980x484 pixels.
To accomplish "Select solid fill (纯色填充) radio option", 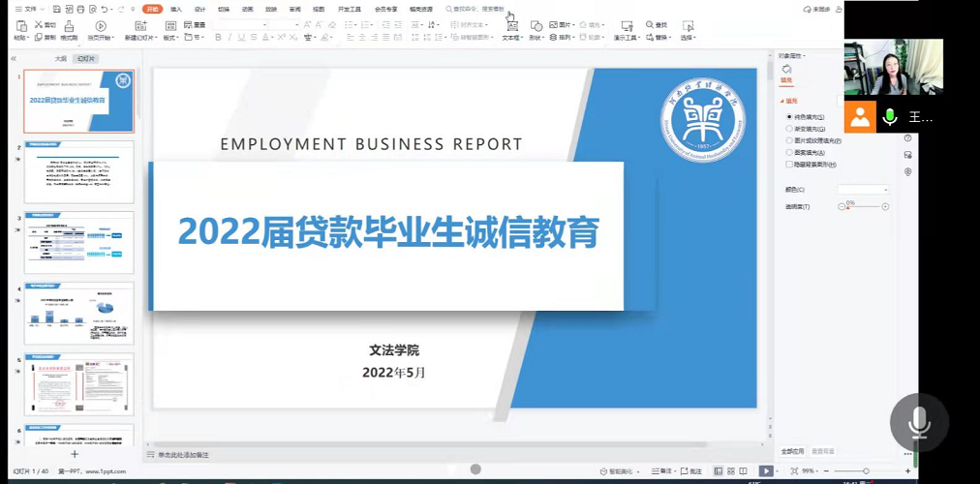I will click(x=789, y=116).
